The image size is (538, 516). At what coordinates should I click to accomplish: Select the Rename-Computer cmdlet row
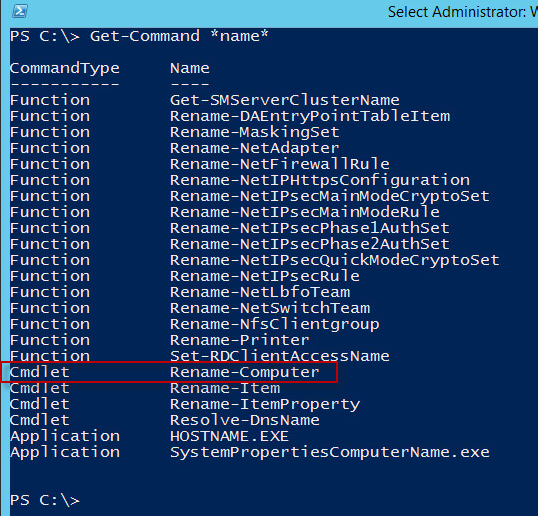[169, 372]
